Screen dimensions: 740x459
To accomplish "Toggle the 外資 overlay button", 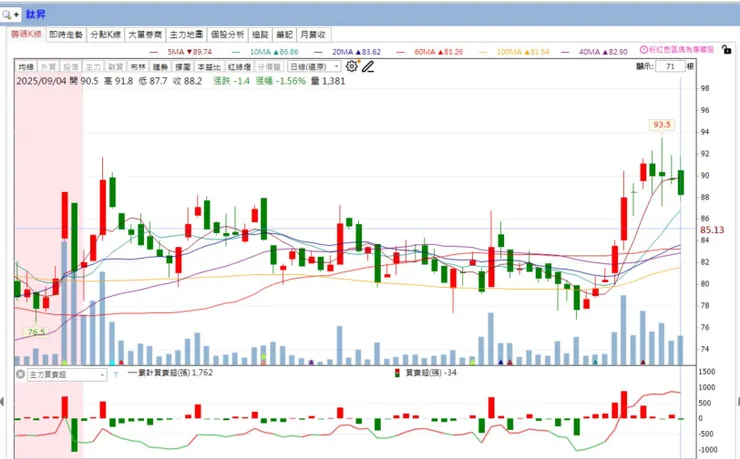I will point(48,67).
